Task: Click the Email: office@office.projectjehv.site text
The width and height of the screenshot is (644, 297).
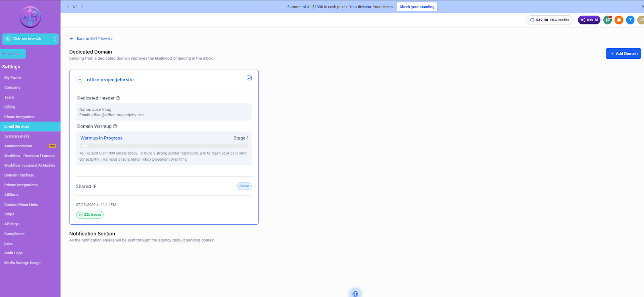Action: click(111, 115)
